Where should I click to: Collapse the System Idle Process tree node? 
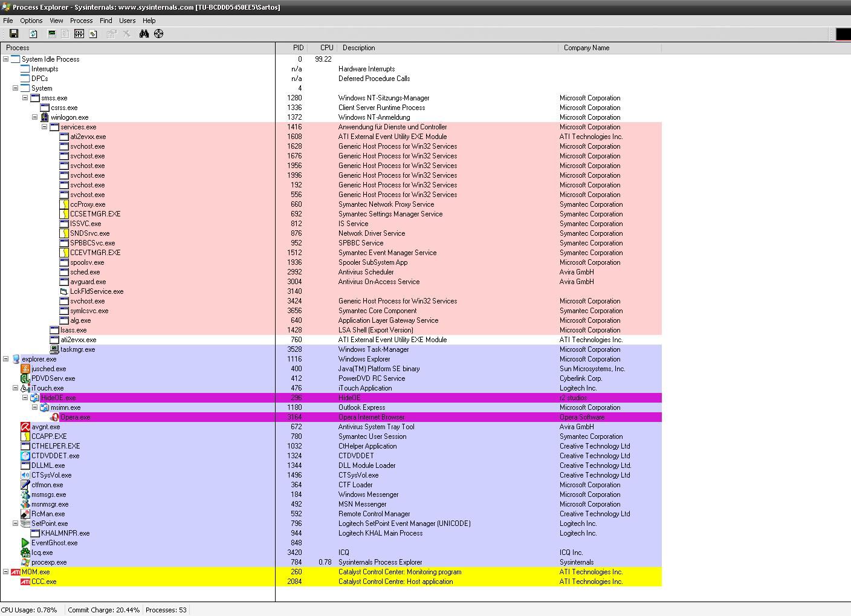coord(6,59)
